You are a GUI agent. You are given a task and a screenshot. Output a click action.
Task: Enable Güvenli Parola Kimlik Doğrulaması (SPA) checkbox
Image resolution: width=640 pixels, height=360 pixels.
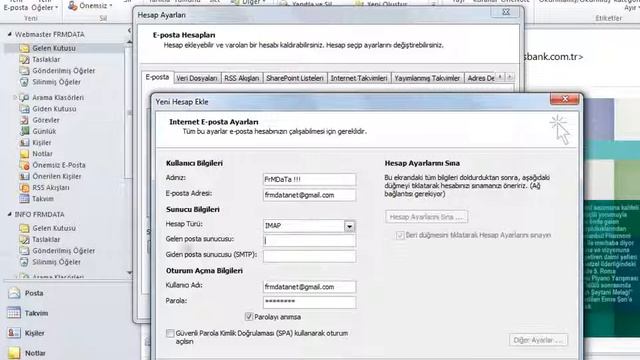(170, 333)
